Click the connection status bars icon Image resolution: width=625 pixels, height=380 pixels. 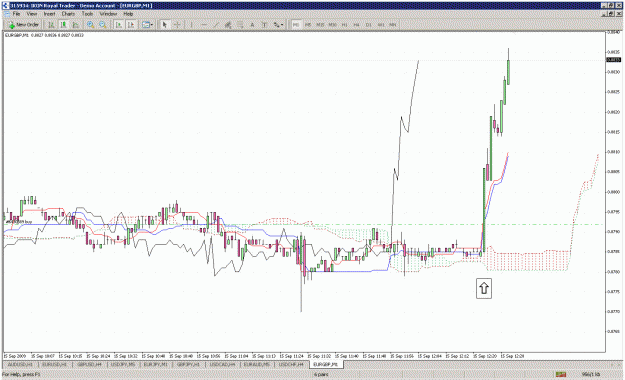(x=561, y=374)
